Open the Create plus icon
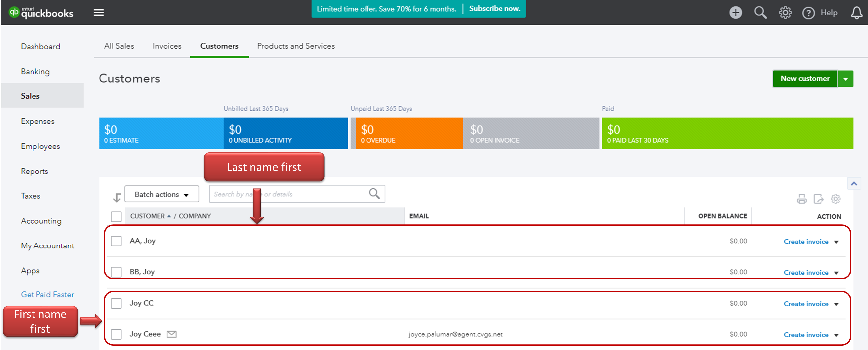The image size is (868, 350). pyautogui.click(x=736, y=13)
